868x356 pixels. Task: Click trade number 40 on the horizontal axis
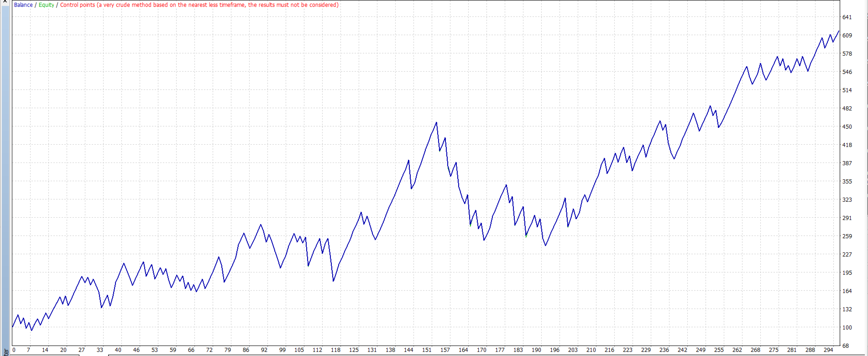click(118, 350)
